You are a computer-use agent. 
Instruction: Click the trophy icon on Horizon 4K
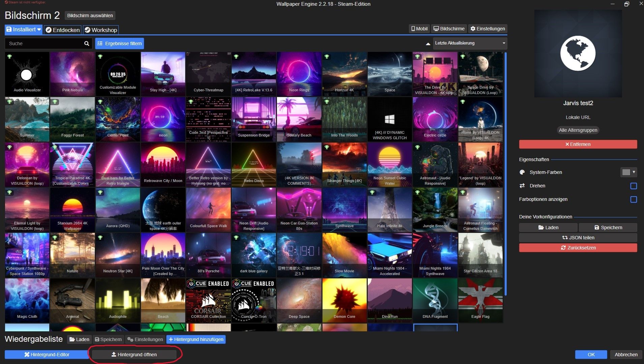click(327, 57)
